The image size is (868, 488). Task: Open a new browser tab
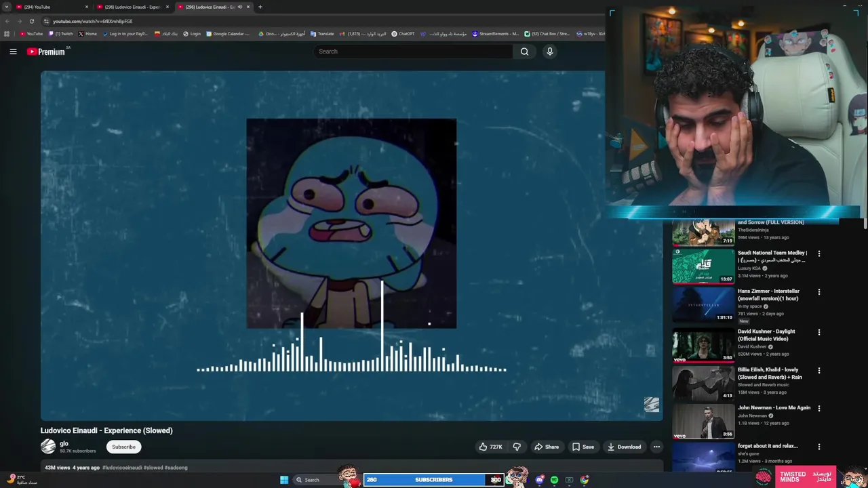[260, 7]
